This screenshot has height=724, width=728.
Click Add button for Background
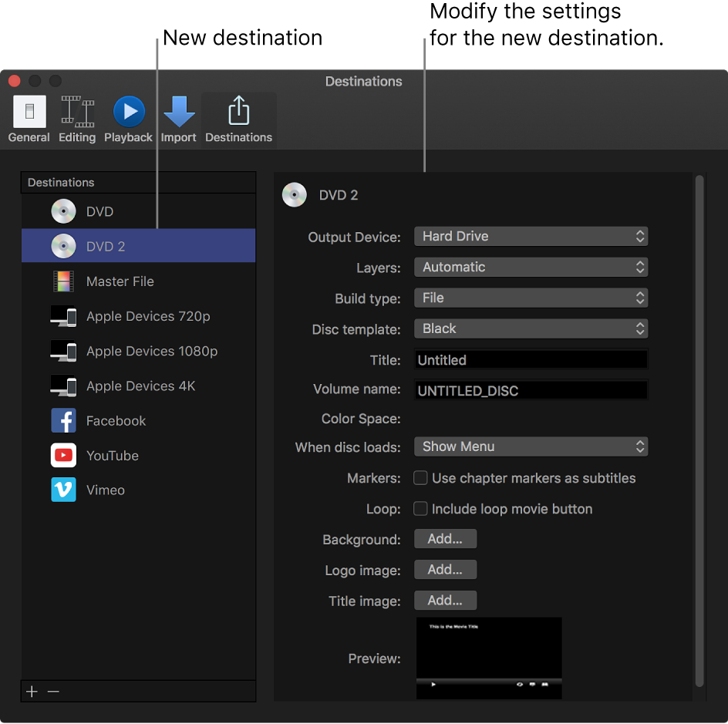coord(445,539)
